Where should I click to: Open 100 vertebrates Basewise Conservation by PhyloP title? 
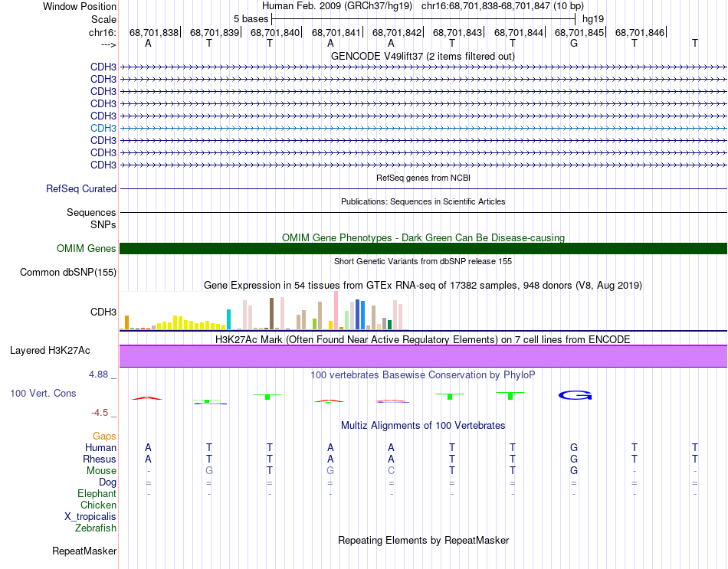click(423, 375)
